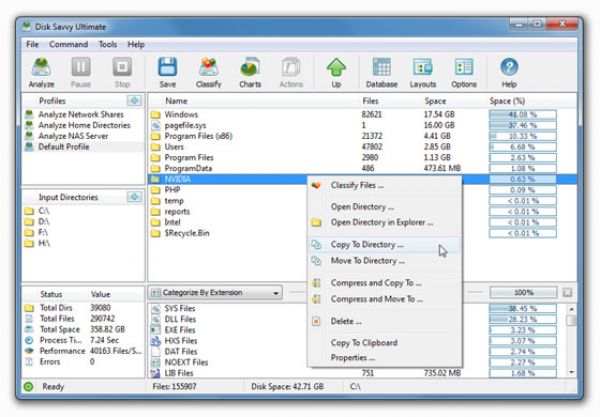Click the Save toolbar icon
600x417 pixels.
click(168, 72)
